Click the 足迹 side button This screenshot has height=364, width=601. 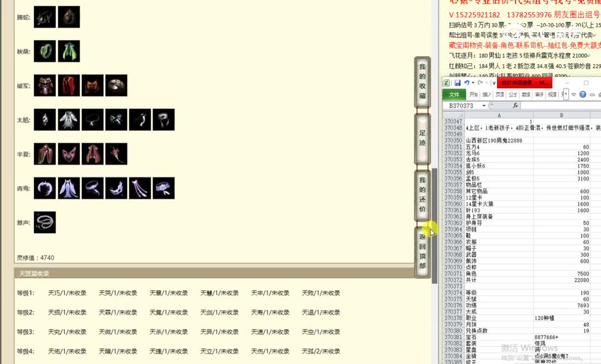[x=422, y=139]
